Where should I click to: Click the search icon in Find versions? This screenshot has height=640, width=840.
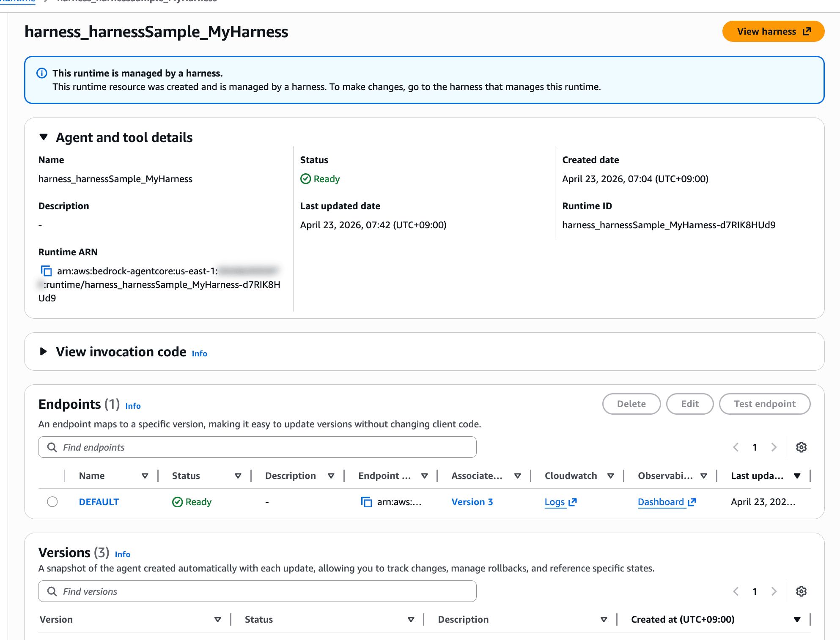52,591
